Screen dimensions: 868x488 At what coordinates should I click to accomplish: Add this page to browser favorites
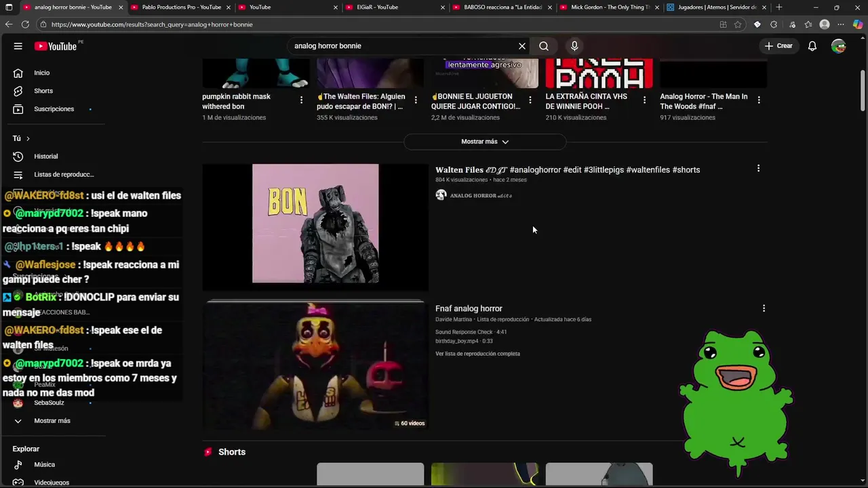click(x=738, y=24)
